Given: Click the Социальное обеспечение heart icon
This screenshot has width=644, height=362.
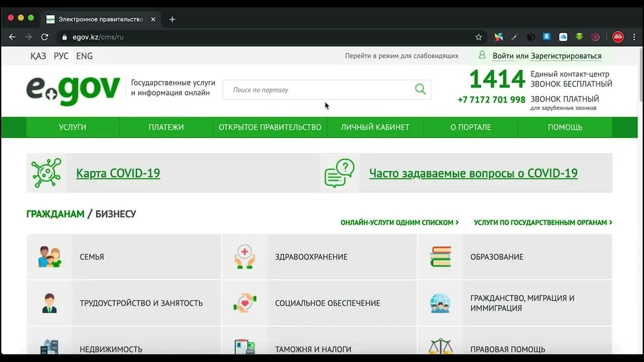Looking at the screenshot, I should 245,303.
